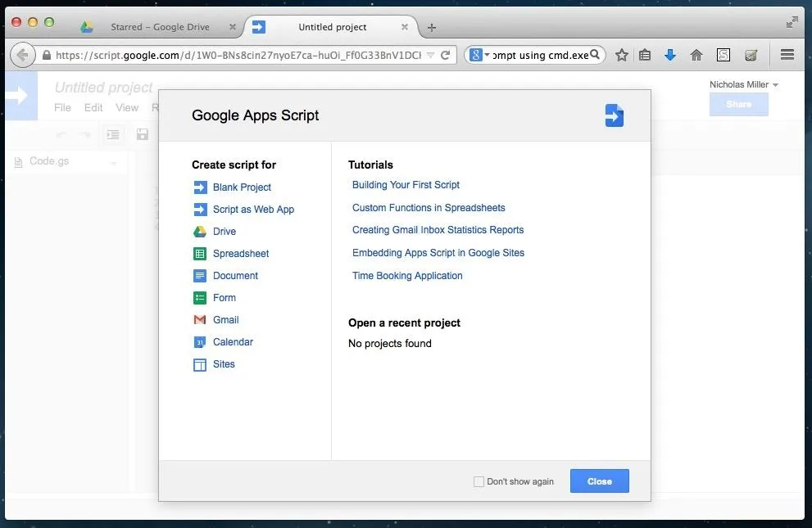The image size is (812, 528).
Task: Open Creating Gmail Inbox Statistics Reports
Action: [438, 229]
